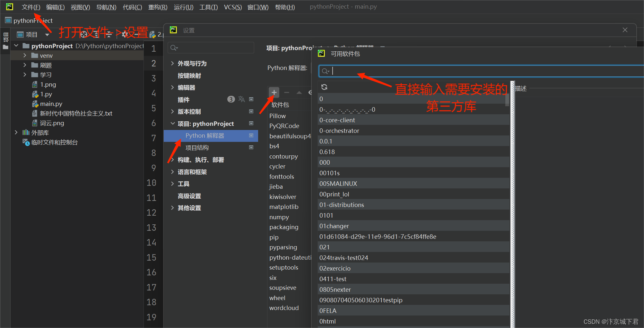
Task: Open the 运行(U) menu
Action: pyautogui.click(x=183, y=7)
